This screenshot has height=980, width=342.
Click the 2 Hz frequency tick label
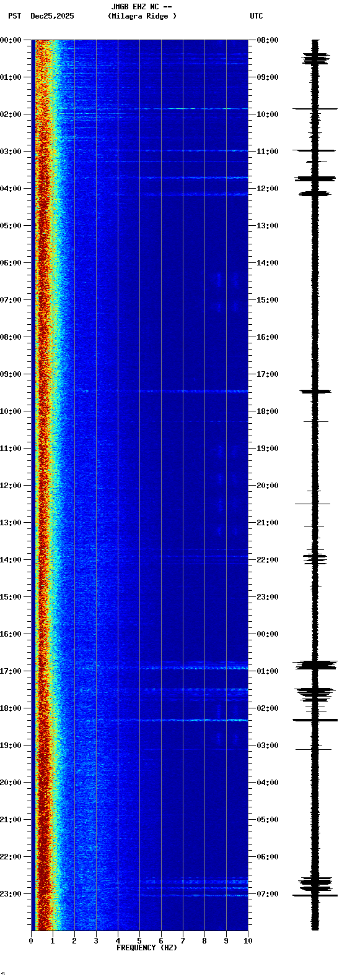pos(74,941)
